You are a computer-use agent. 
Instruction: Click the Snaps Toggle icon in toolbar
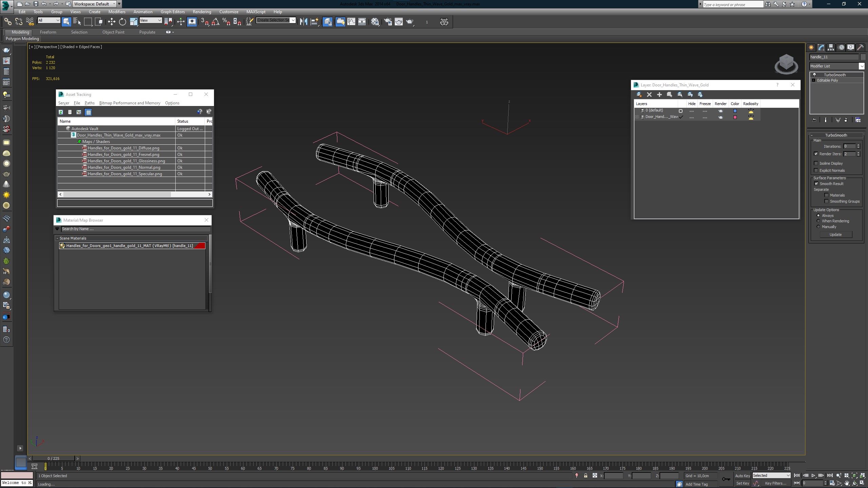(x=204, y=22)
